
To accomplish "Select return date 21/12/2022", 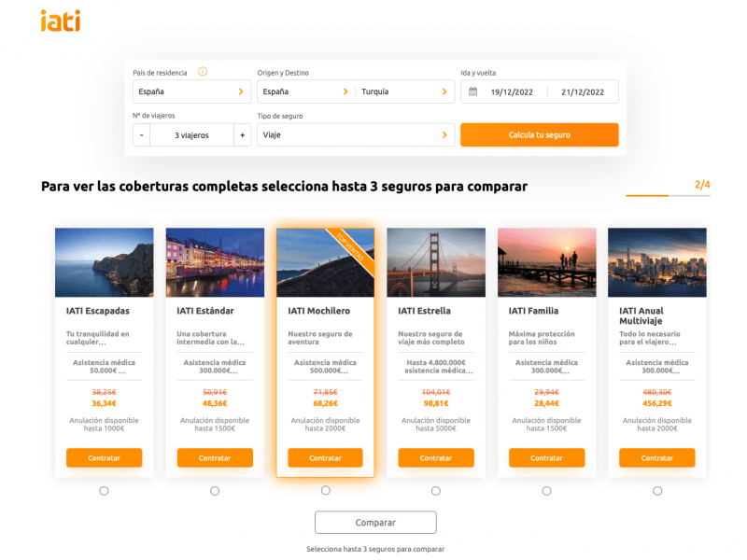I will click(582, 91).
